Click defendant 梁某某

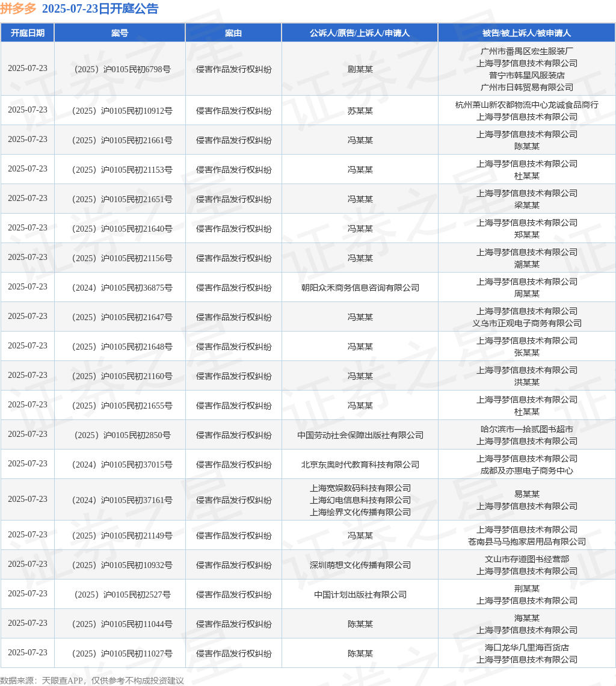point(527,205)
